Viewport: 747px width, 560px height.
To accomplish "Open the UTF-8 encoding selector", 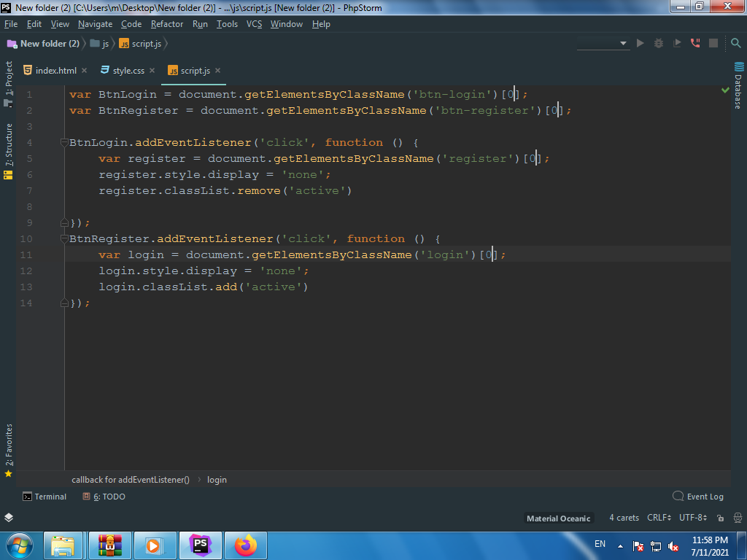I will [x=692, y=518].
